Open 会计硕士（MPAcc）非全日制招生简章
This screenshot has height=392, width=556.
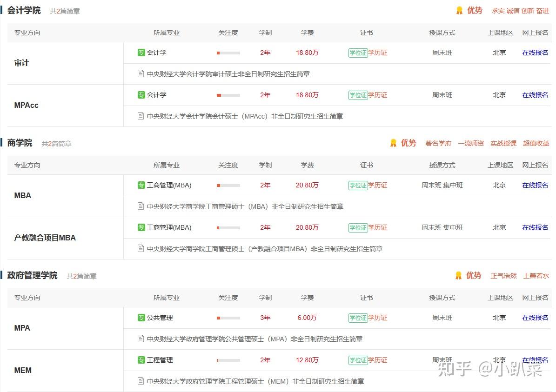(245, 116)
